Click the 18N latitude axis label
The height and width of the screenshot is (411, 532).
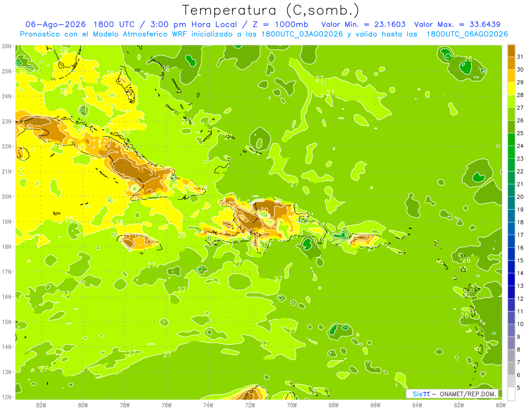click(6, 247)
